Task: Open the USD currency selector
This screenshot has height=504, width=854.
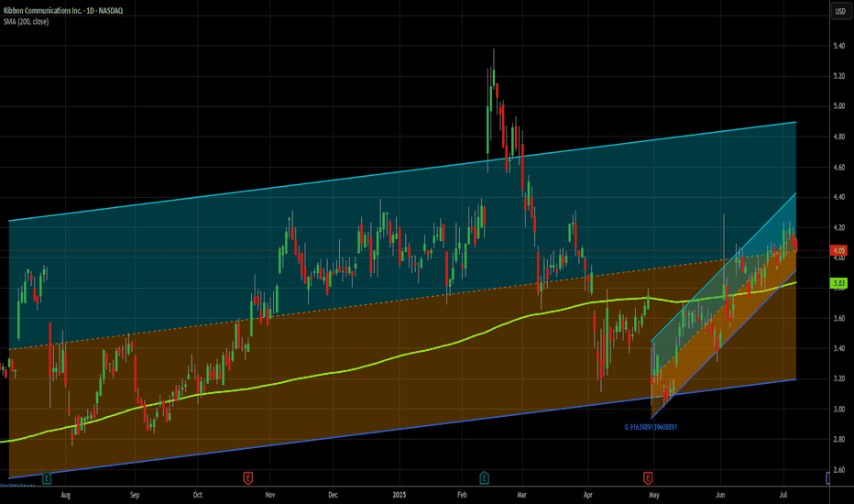Action: [840, 11]
